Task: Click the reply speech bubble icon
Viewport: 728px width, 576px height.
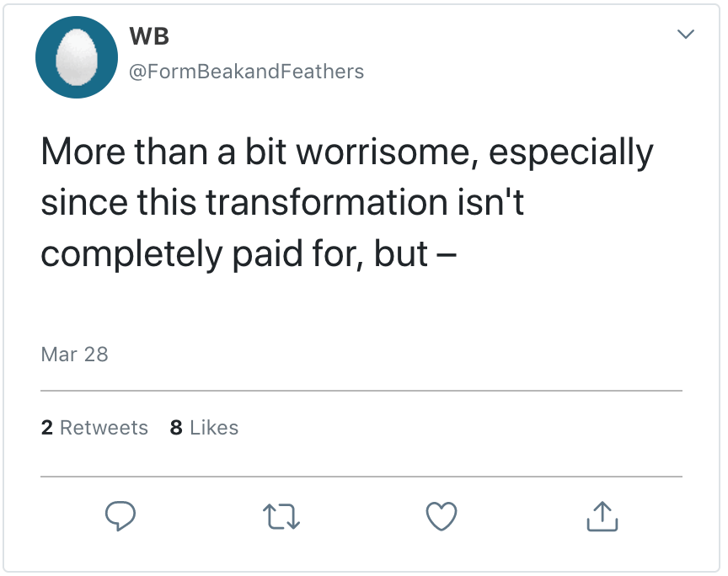Action: point(120,515)
